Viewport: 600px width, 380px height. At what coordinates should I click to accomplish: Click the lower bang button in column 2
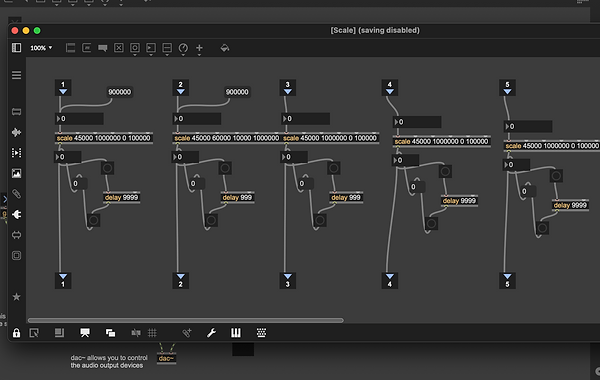point(211,220)
